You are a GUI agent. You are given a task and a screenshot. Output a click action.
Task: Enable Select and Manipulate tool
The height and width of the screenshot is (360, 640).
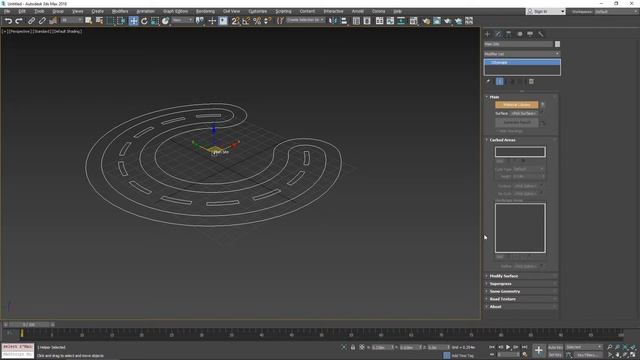212,21
